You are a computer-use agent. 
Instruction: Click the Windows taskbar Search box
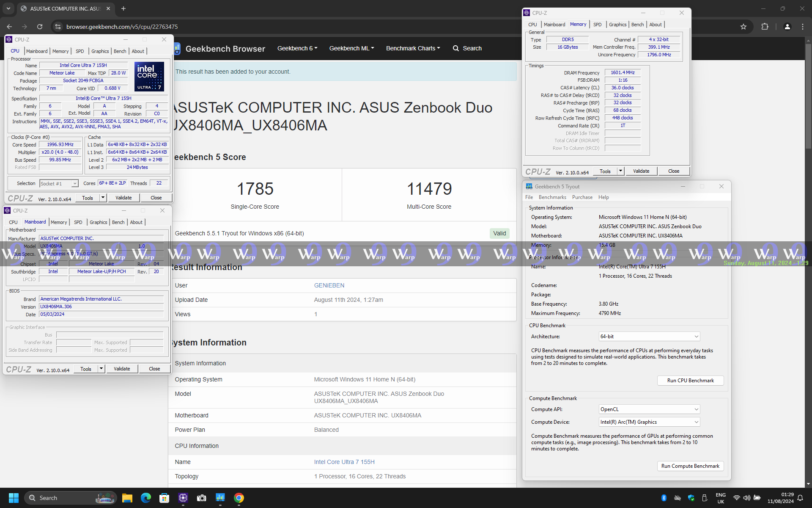(70, 498)
